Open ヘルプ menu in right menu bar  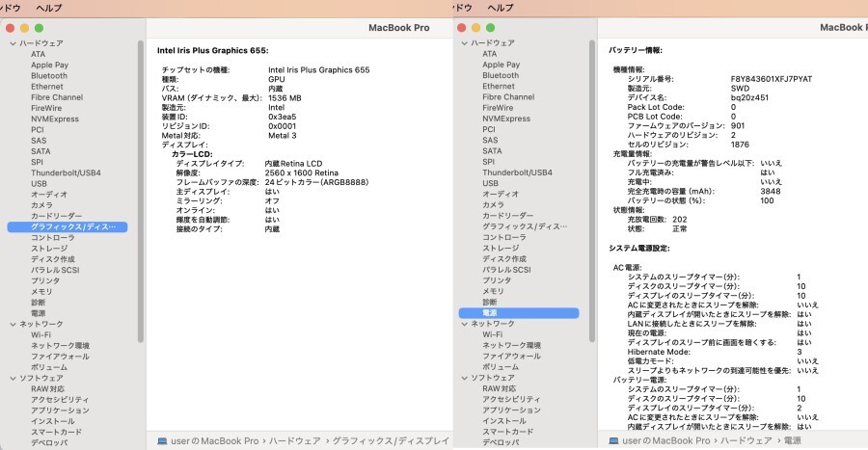tap(501, 8)
